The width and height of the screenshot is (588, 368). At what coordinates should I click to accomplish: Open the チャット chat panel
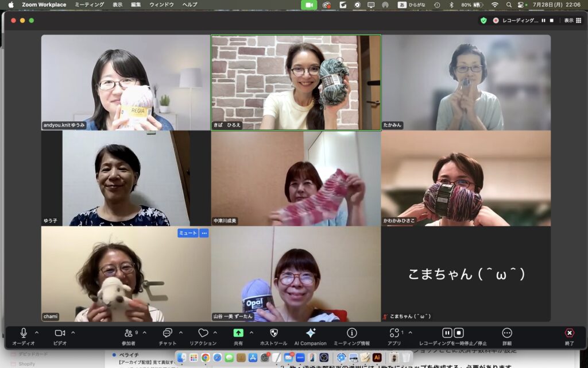point(167,333)
